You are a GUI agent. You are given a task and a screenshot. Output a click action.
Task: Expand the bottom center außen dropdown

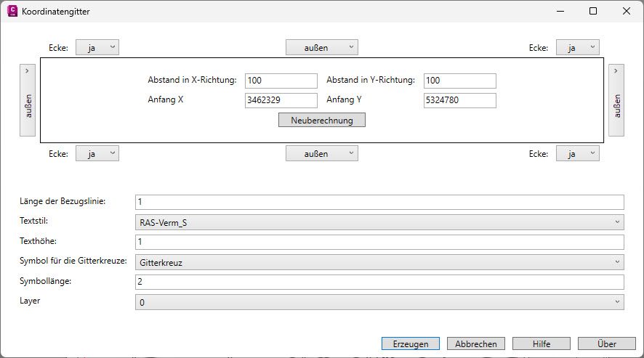click(321, 153)
